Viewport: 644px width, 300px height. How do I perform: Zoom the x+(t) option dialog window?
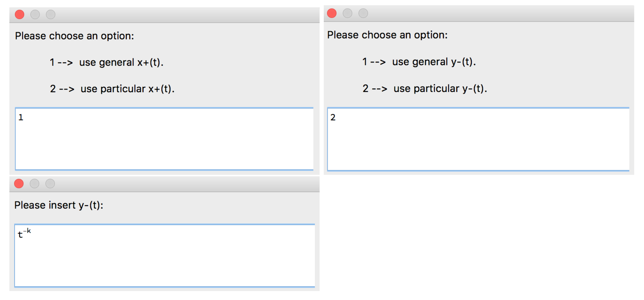coord(50,15)
